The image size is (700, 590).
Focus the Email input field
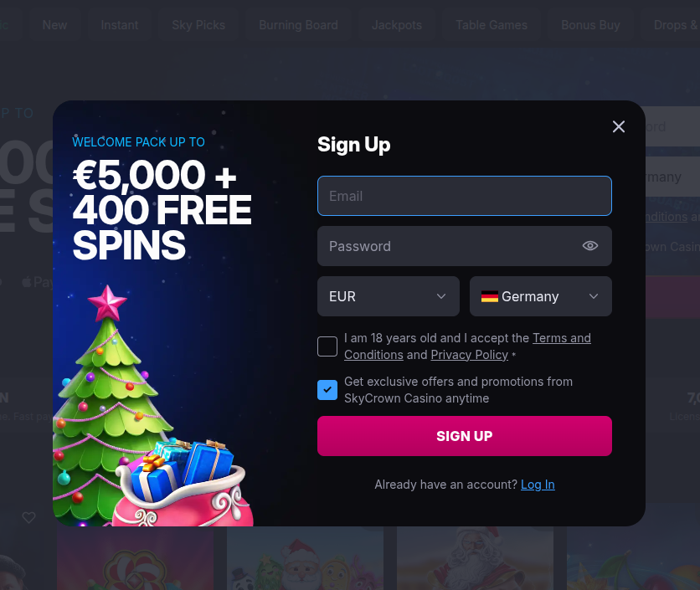coord(464,196)
